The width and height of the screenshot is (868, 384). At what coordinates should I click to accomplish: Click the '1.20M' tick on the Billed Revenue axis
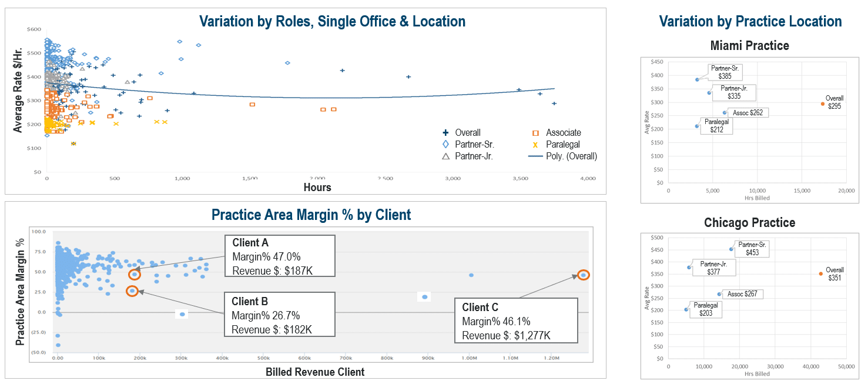pyautogui.click(x=552, y=357)
